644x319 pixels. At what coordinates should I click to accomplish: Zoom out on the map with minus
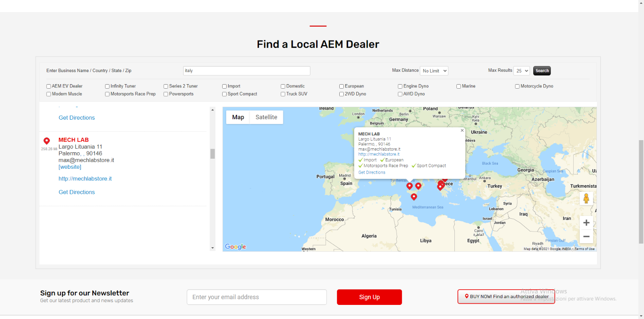pos(586,237)
